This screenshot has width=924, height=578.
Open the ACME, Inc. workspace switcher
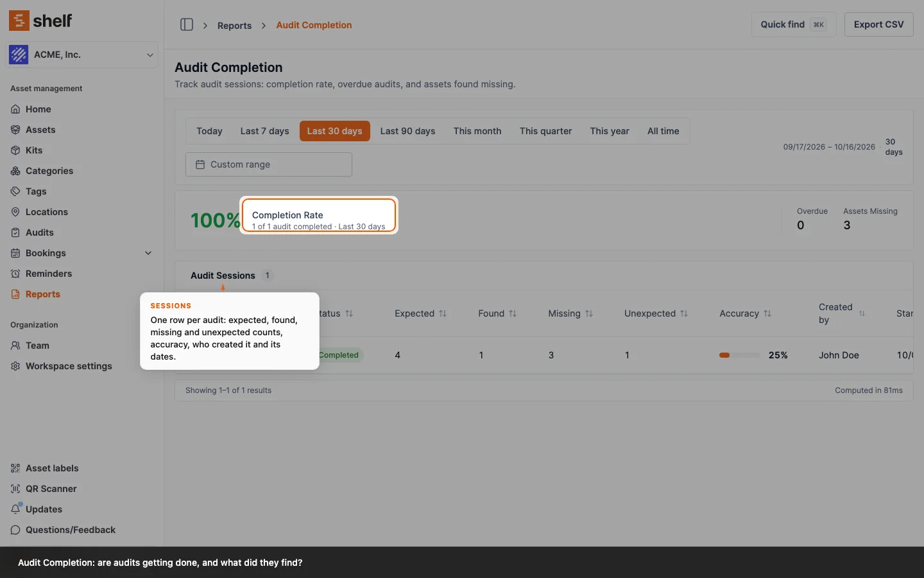[81, 55]
